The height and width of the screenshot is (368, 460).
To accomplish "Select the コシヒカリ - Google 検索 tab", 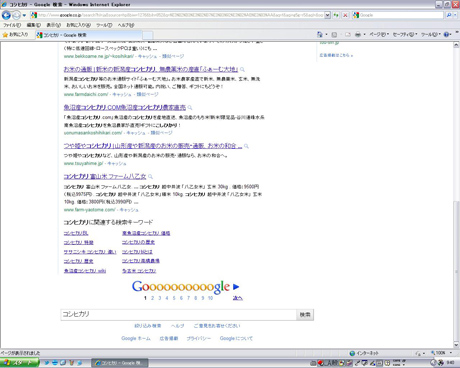I will 88,35.
